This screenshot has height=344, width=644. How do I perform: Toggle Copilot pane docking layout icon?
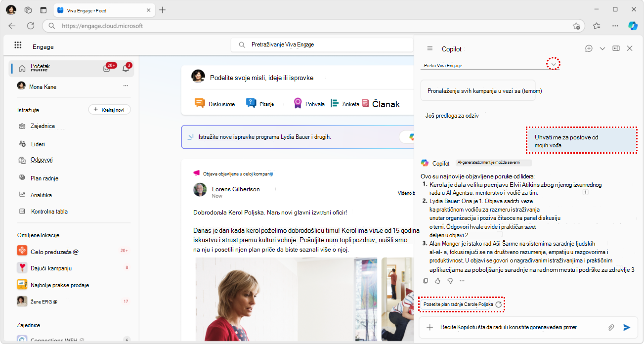[616, 48]
